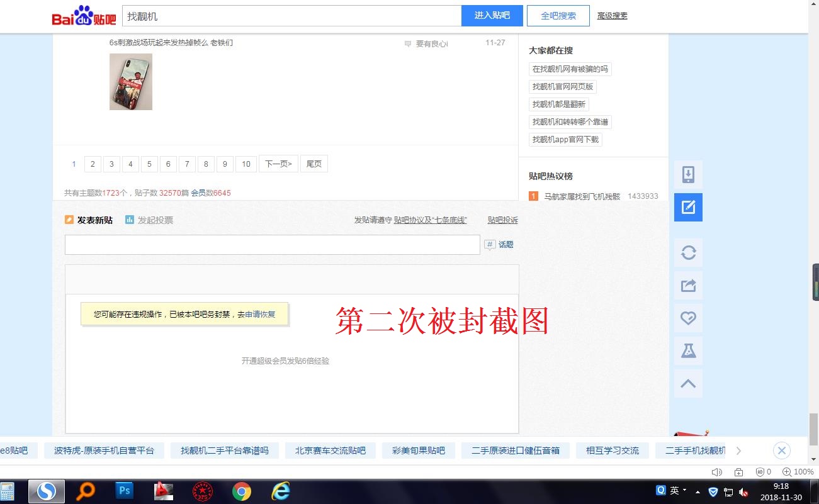Go to page 5 of threads
Screen dimensions: 819x504
(149, 164)
